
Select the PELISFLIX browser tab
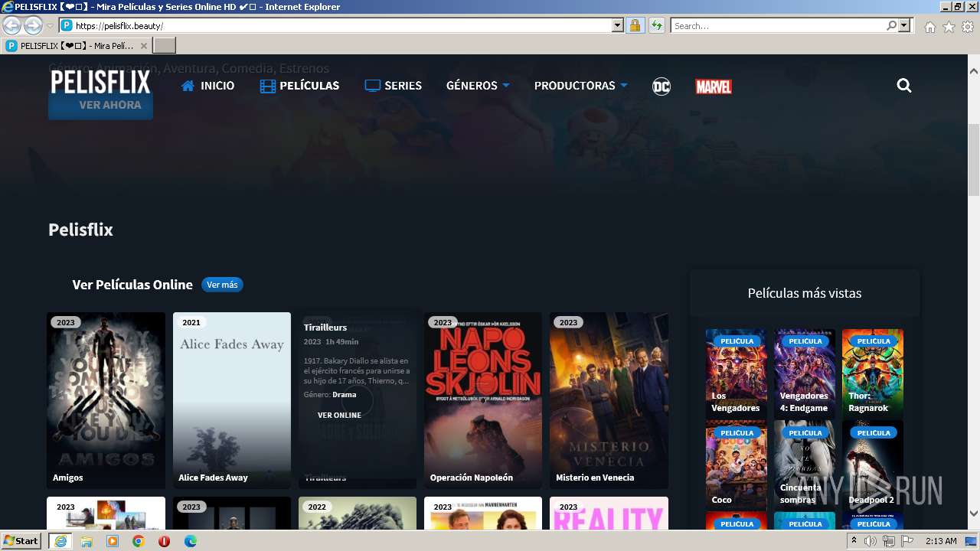coord(77,46)
